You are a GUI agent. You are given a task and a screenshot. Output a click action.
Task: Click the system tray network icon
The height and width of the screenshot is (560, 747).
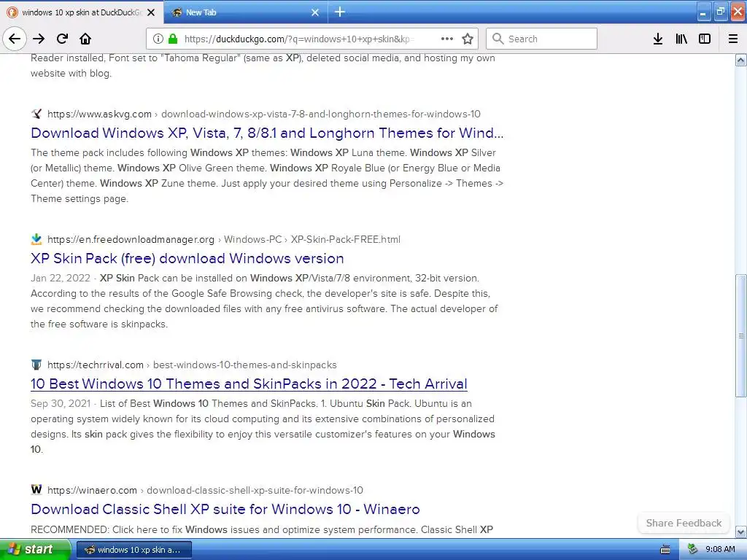tap(693, 550)
